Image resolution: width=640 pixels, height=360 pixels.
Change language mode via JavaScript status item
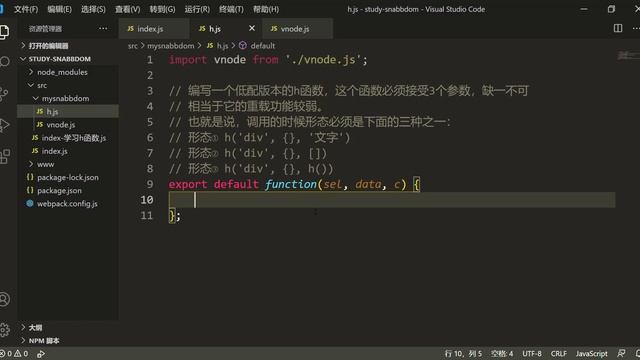(x=591, y=353)
